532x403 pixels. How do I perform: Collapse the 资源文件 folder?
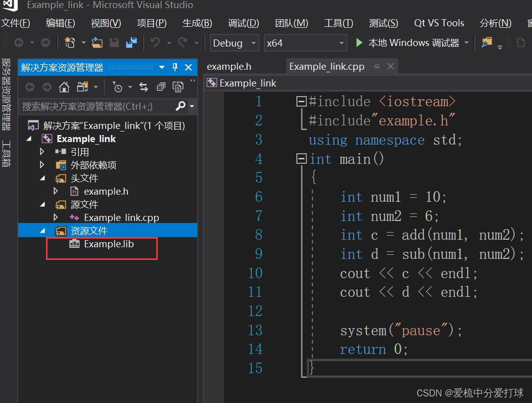tap(42, 231)
